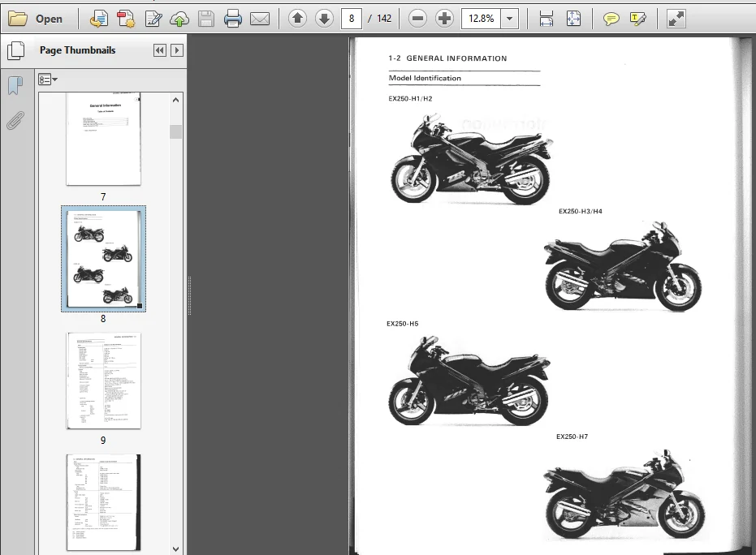Expand the panel with right arrow button
Viewport: 756px width, 555px height.
[x=177, y=50]
